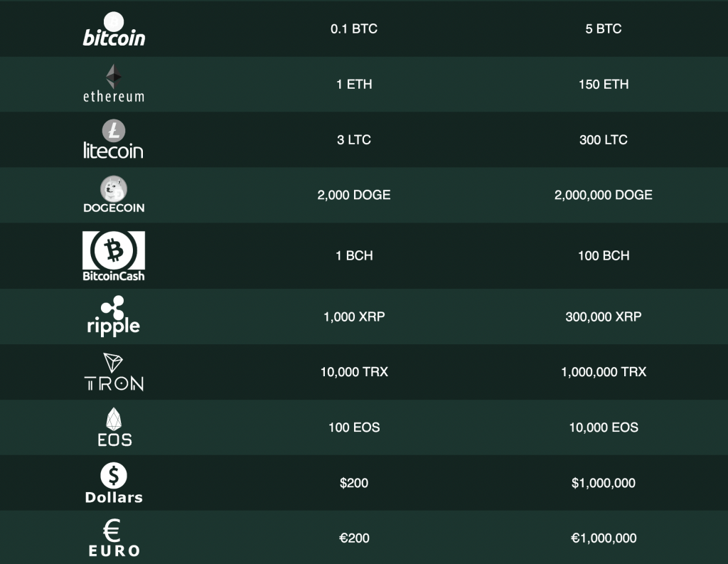This screenshot has height=564, width=728.
Task: Click the Litecoin coin logo
Action: [114, 131]
